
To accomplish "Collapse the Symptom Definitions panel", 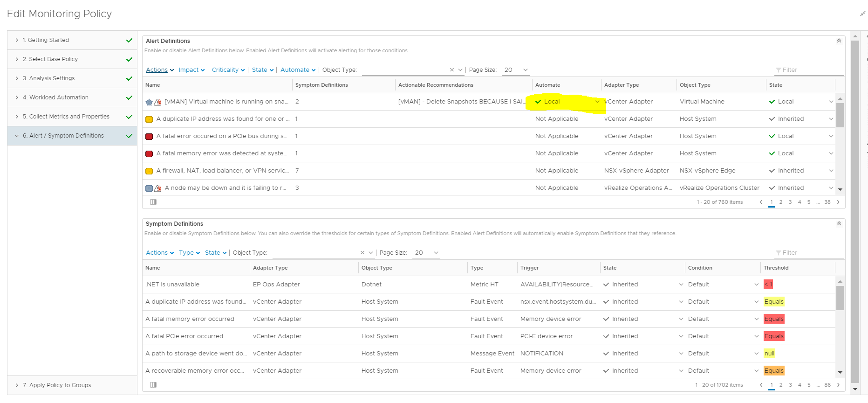I will click(x=839, y=223).
